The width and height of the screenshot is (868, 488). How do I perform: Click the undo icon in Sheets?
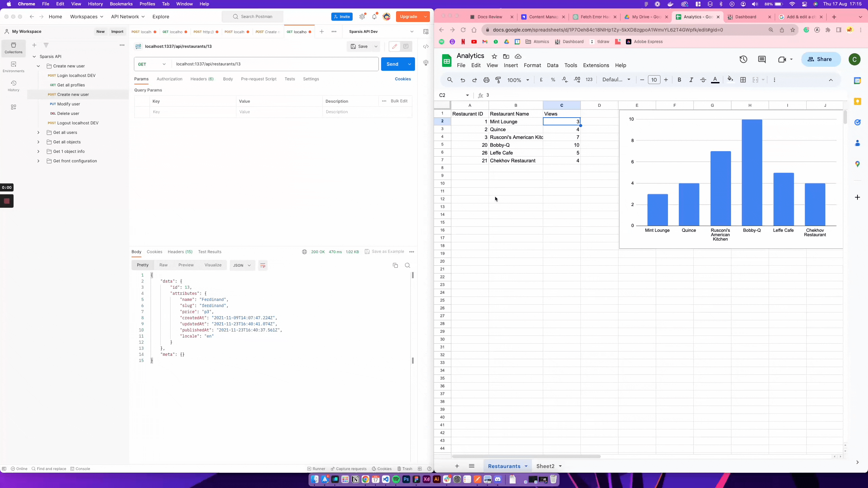point(462,80)
